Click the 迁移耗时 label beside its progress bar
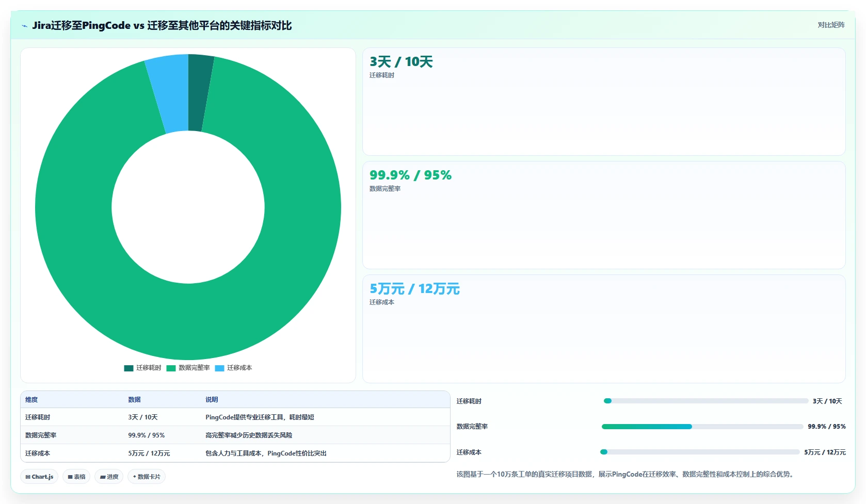Image resolution: width=866 pixels, height=504 pixels. click(x=469, y=401)
